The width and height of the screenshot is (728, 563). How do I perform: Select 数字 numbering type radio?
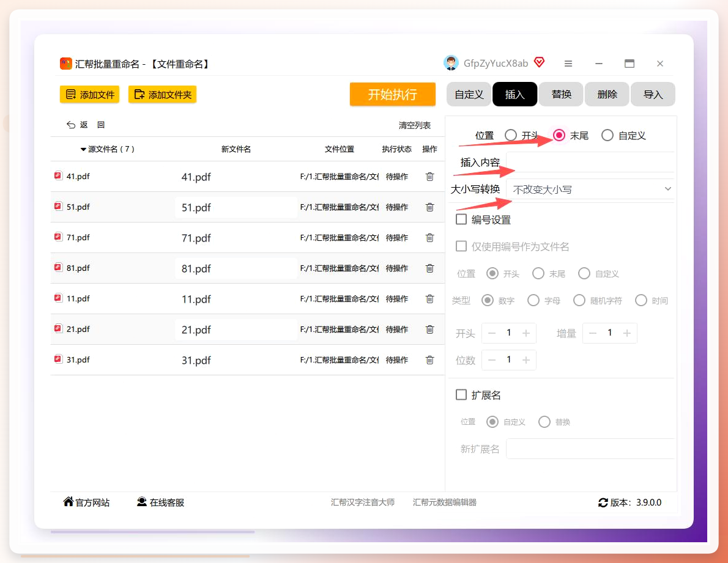[x=488, y=301]
